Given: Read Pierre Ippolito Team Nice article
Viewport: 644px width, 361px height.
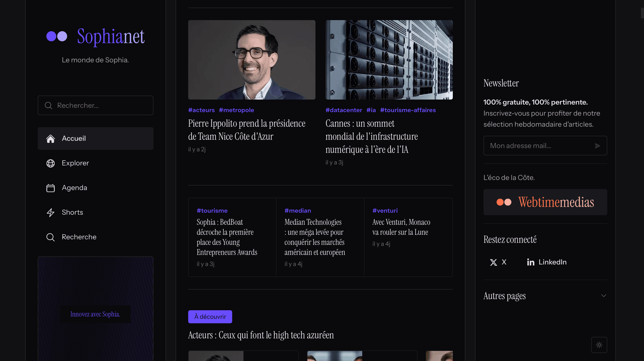Looking at the screenshot, I should point(247,130).
